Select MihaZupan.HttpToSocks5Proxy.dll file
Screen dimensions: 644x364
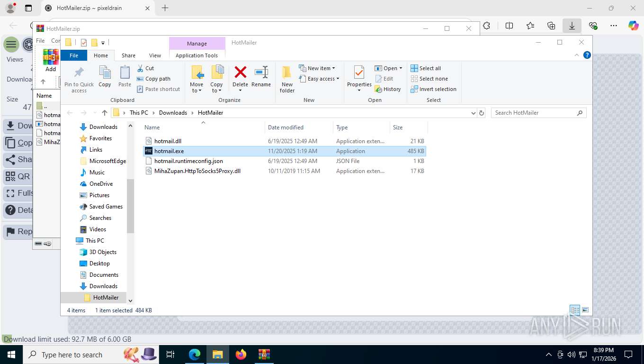(x=284, y=171)
